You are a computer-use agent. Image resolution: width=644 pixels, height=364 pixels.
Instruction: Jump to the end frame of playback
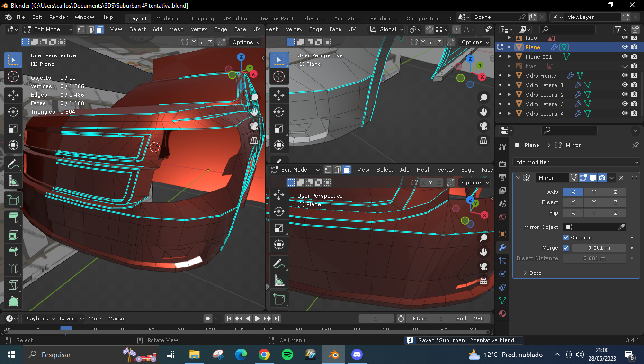[x=277, y=318]
